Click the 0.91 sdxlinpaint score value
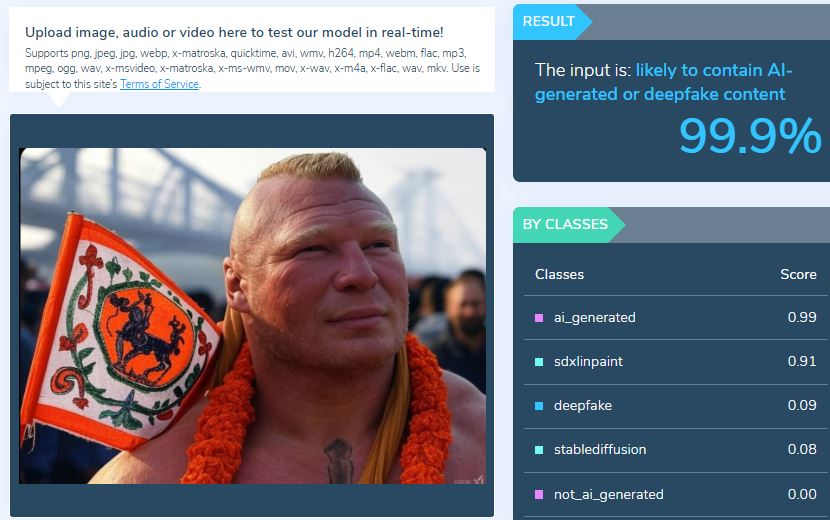 801,361
